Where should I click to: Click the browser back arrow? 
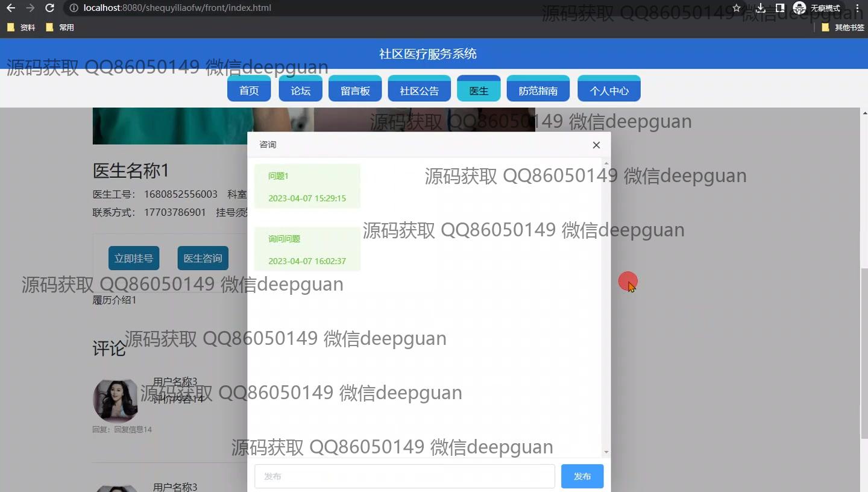(x=11, y=8)
